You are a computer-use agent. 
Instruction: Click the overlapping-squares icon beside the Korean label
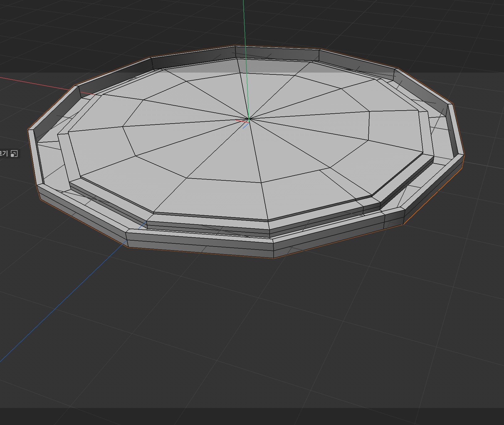(x=14, y=154)
